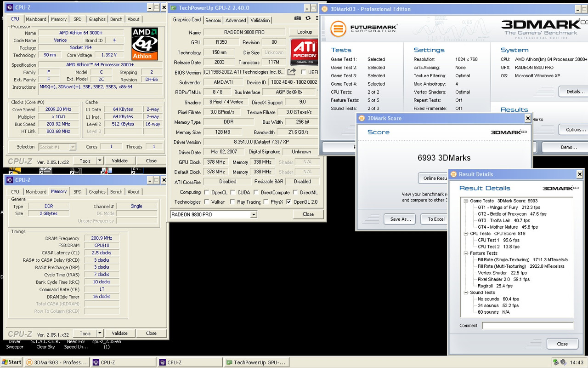The height and width of the screenshot is (368, 588).
Task: Toggle the DirectML checkbox
Action: pos(295,192)
